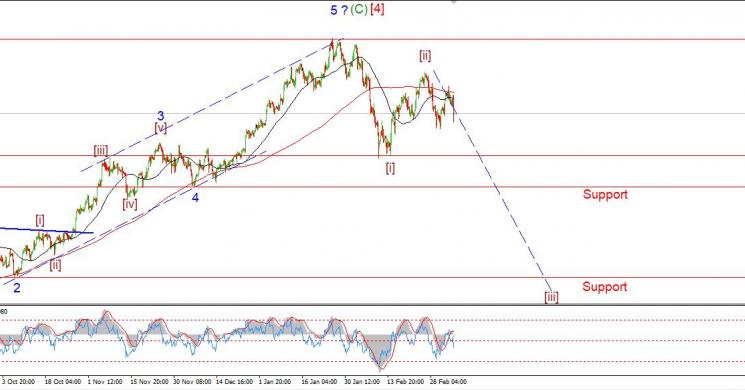Select the 1 Nov 12:00 time label
The width and height of the screenshot is (745, 390).
(105, 381)
